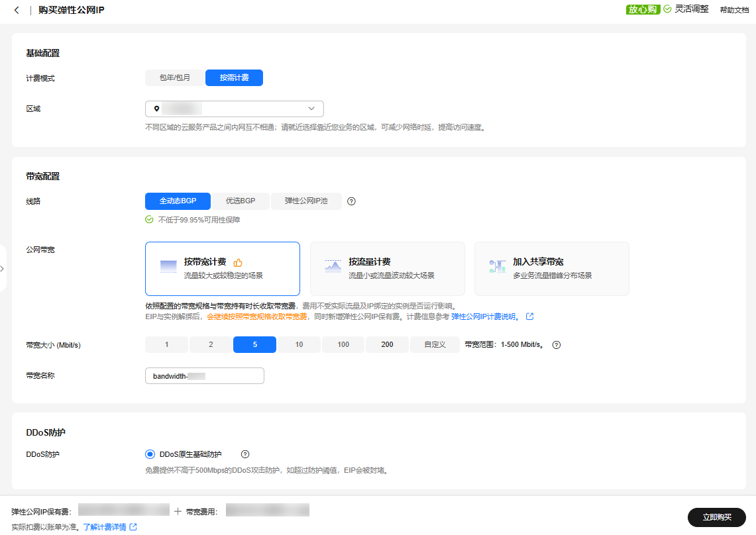Open 了解计费详情 link
This screenshot has height=535, width=756.
(105, 527)
